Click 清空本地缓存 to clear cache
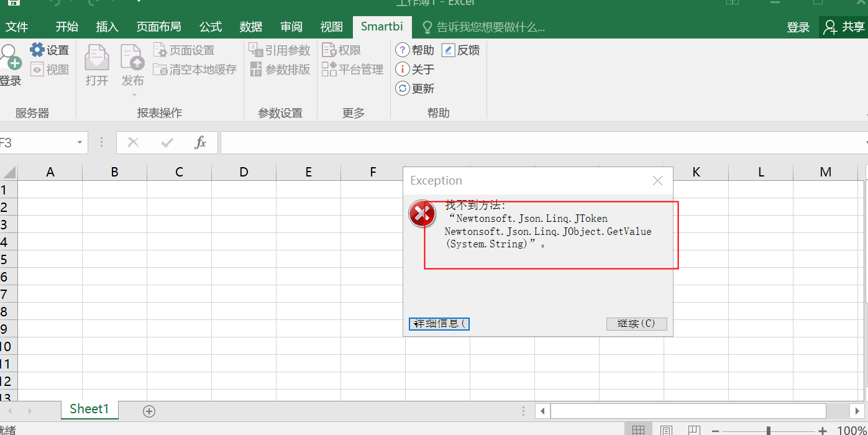The height and width of the screenshot is (435, 868). click(x=195, y=70)
